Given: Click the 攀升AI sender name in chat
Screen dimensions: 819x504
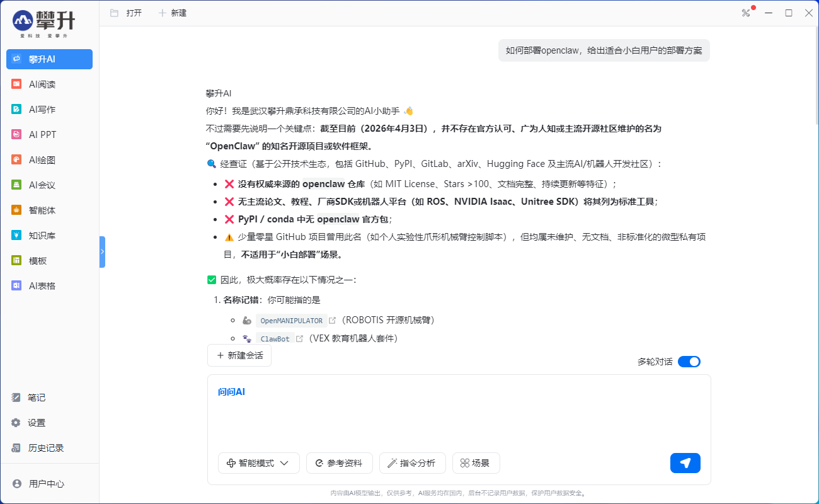Looking at the screenshot, I should click(219, 93).
